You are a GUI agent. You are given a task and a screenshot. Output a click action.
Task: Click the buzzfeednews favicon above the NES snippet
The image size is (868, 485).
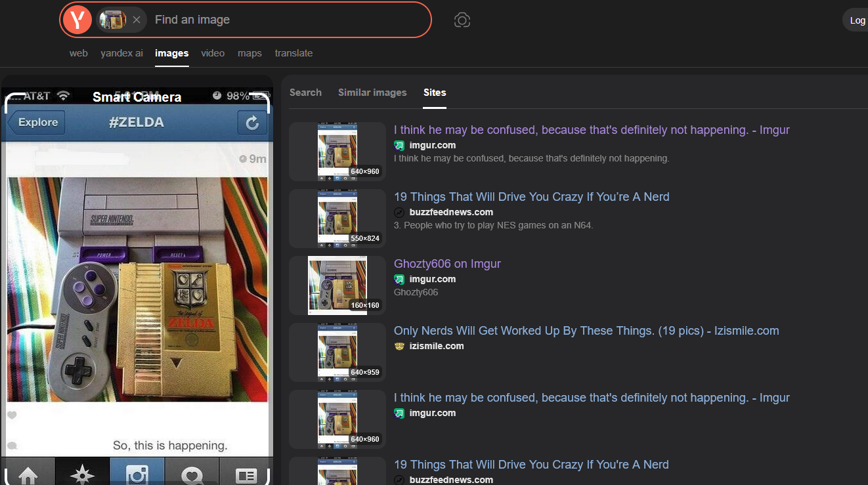click(399, 212)
